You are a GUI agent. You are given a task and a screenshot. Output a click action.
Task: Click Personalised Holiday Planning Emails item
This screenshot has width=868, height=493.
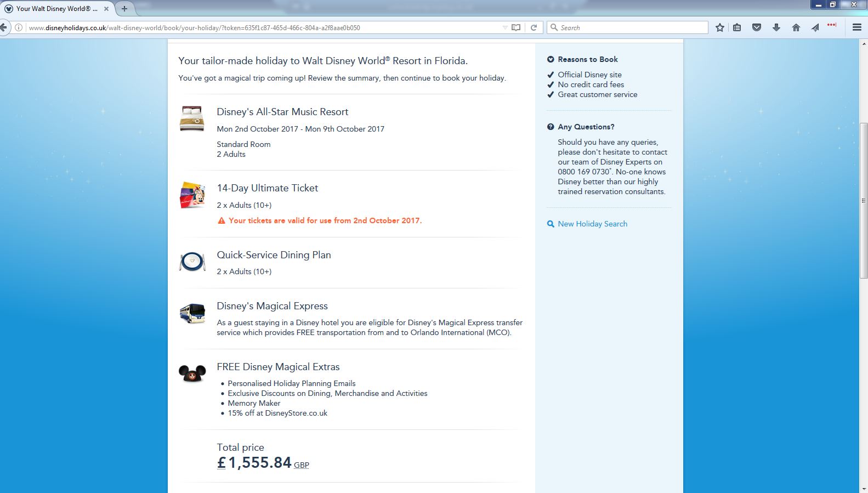tap(292, 383)
